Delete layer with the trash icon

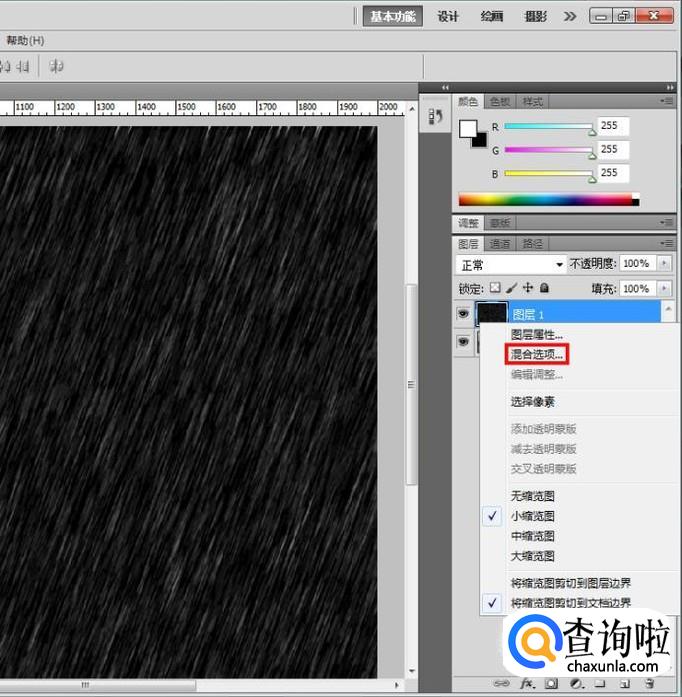coord(648,684)
